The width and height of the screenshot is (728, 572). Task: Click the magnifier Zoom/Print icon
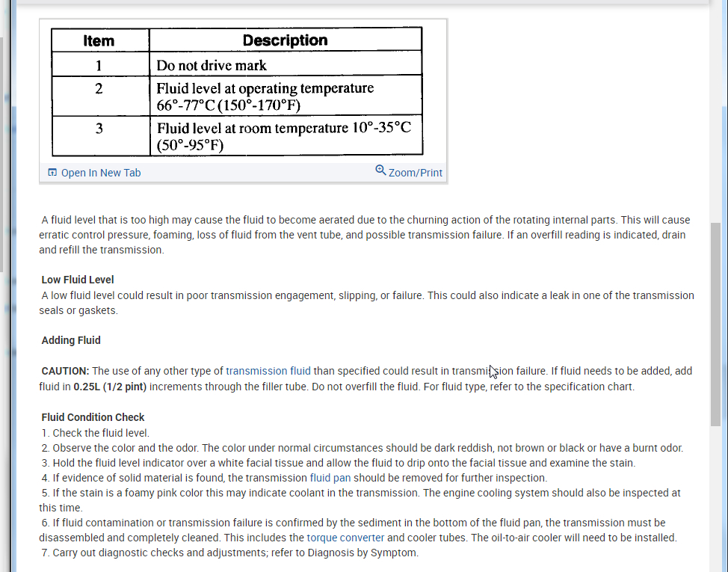click(x=380, y=170)
